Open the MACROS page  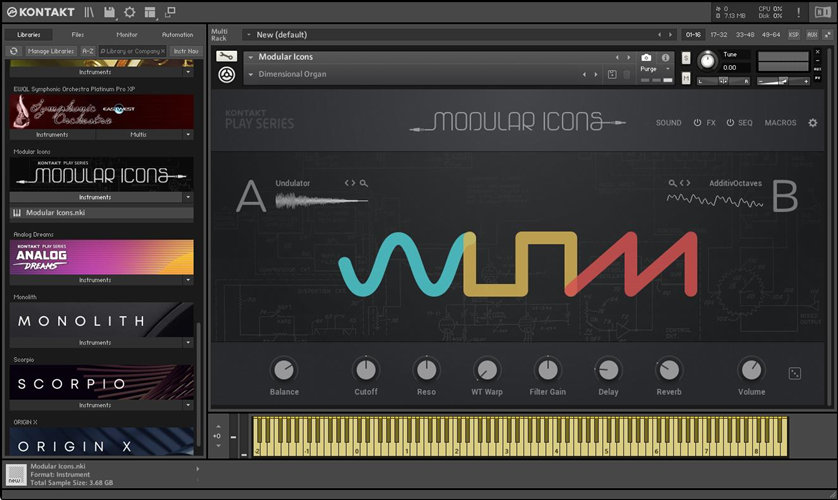click(780, 123)
